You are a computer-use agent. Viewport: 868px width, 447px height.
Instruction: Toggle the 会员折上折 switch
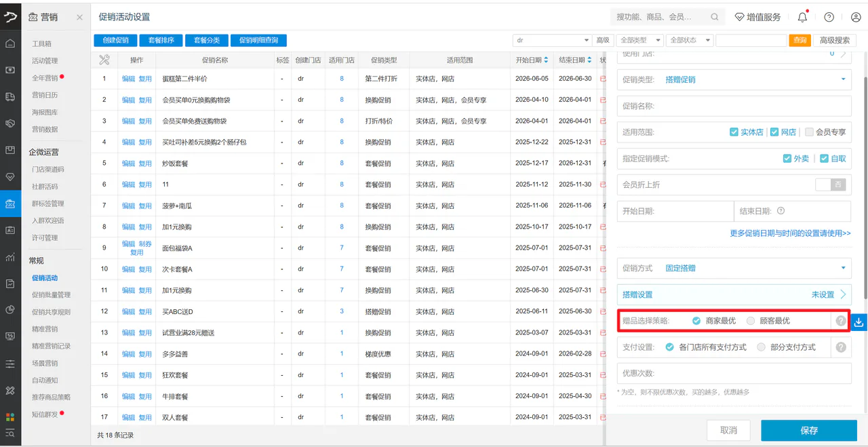point(831,184)
